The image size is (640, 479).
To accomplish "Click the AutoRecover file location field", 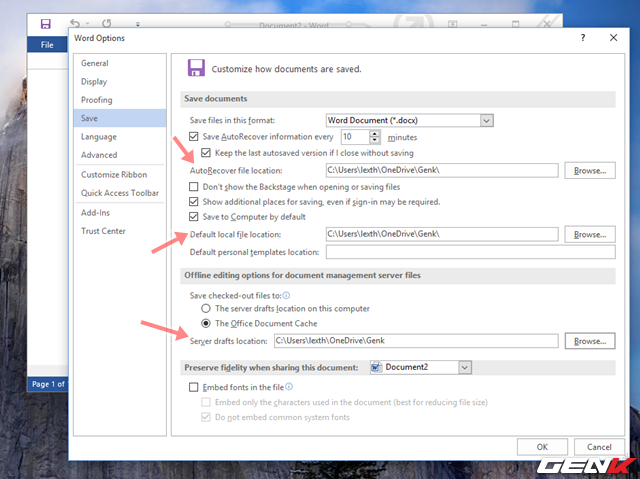I will (442, 170).
